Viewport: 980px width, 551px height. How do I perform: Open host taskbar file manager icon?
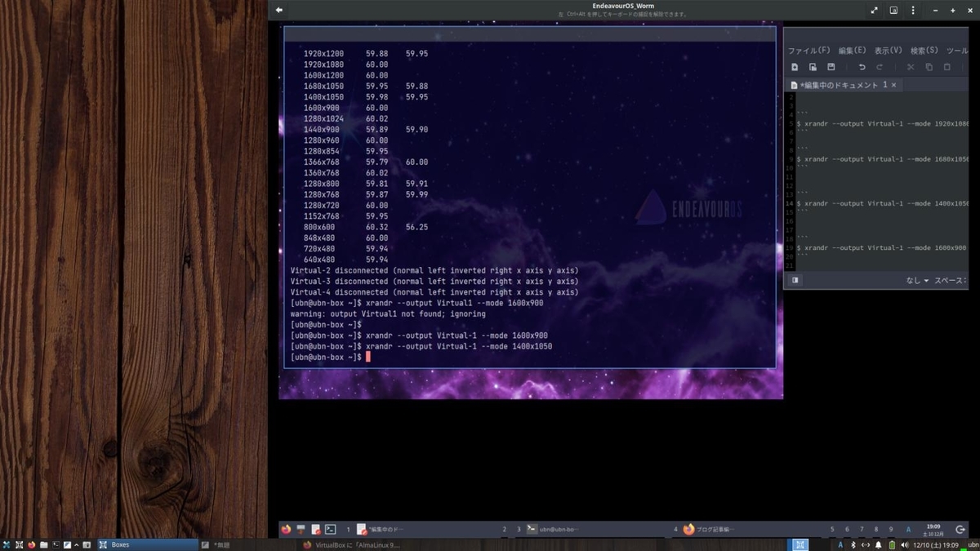click(x=43, y=544)
